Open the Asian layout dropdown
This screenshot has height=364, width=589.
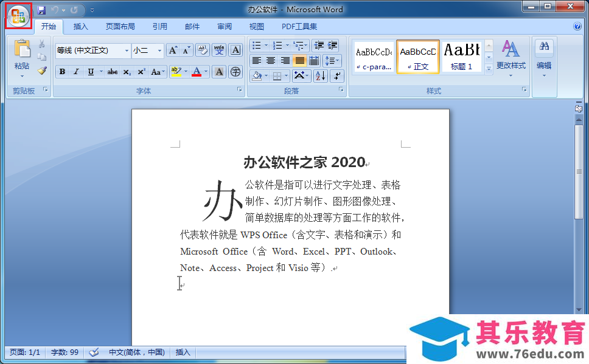coord(301,76)
